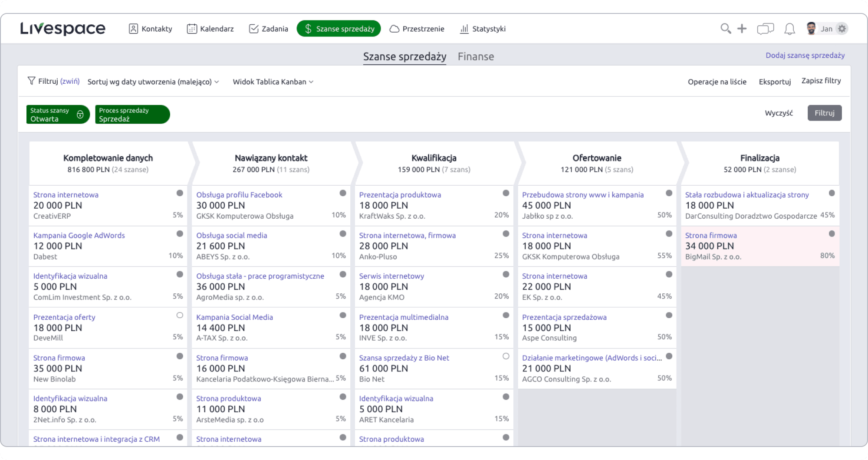Click status dot on Obsługa profilu Facebook card

343,193
